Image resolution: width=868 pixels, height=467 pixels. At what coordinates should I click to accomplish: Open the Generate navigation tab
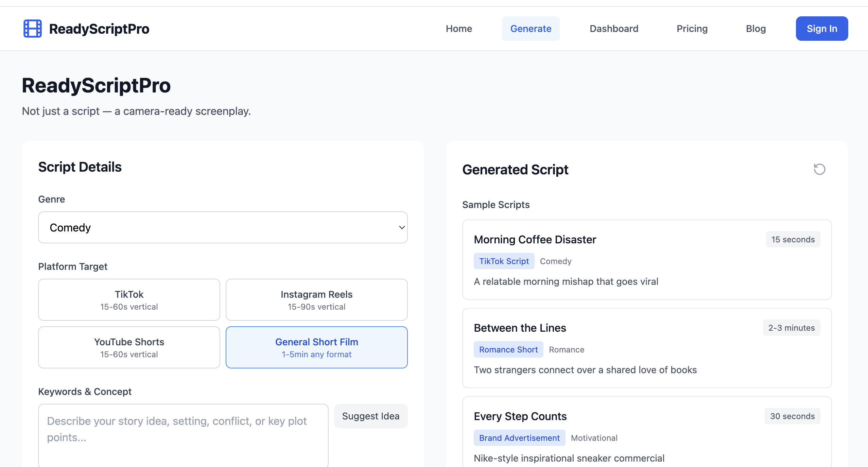click(531, 29)
